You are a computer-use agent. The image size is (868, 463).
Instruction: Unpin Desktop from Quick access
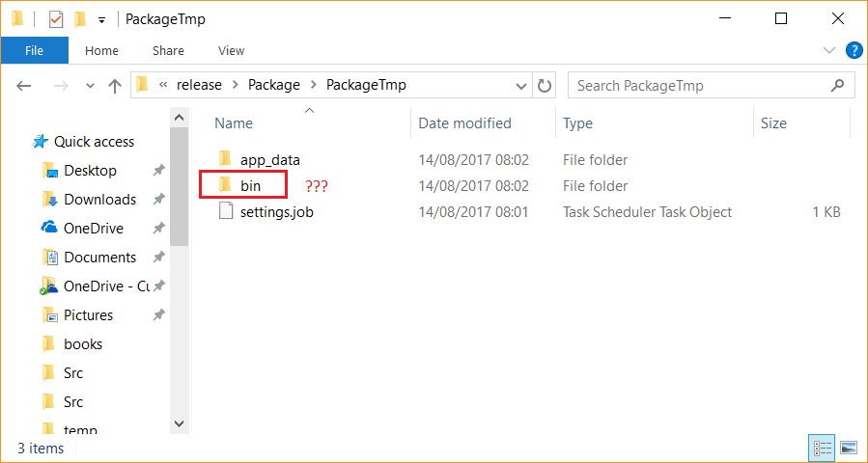pos(158,171)
